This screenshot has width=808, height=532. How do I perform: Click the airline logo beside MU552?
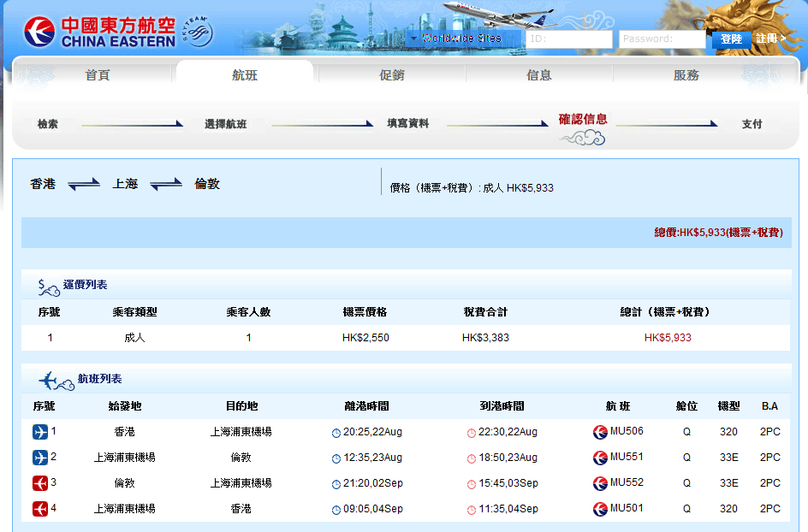pos(600,483)
